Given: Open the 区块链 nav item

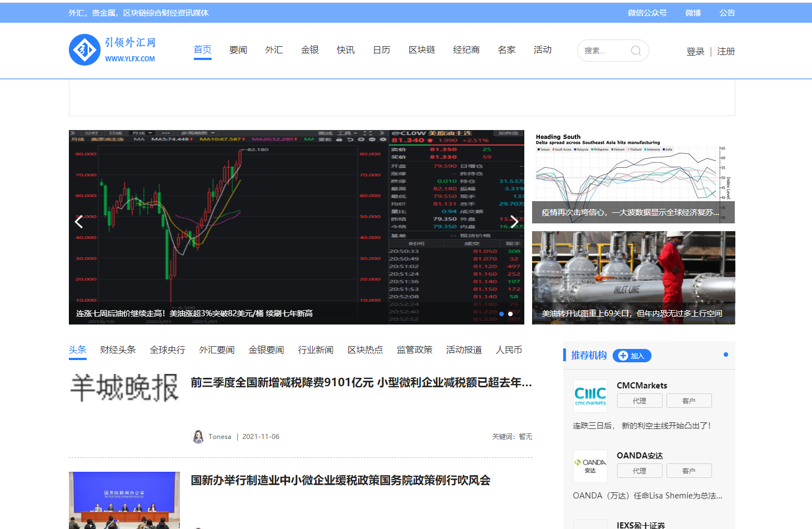Looking at the screenshot, I should click(x=422, y=50).
